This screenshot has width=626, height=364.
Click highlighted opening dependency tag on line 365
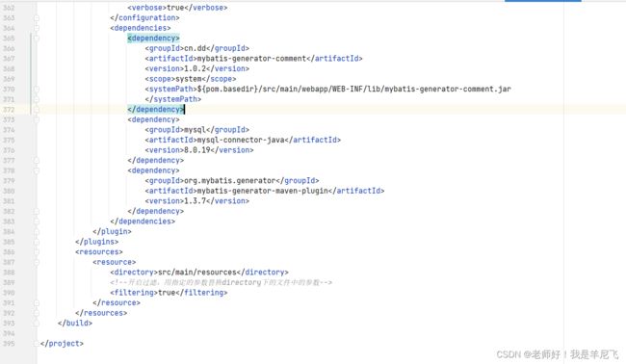pos(153,39)
